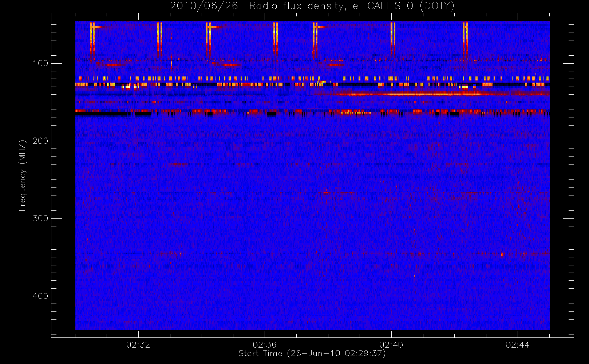
Task: Click the 02:44 time tick label
Action: tap(517, 345)
